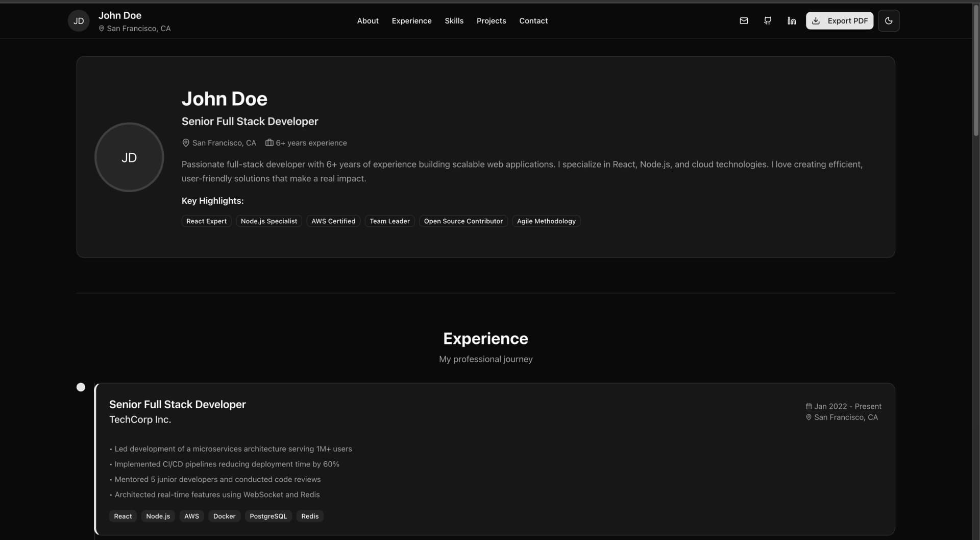Click the LinkedIn icon in the navbar
This screenshot has width=980, height=540.
pos(791,20)
